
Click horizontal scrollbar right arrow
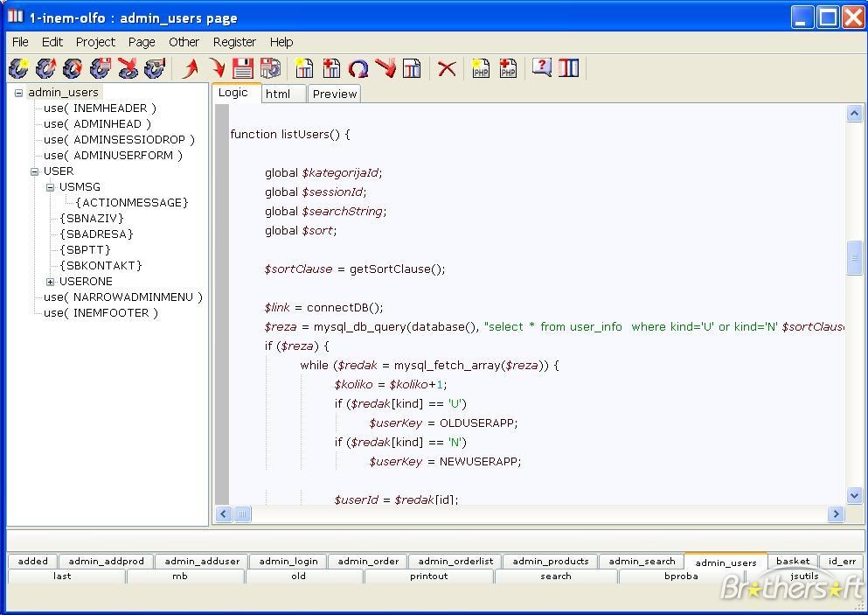click(x=836, y=514)
